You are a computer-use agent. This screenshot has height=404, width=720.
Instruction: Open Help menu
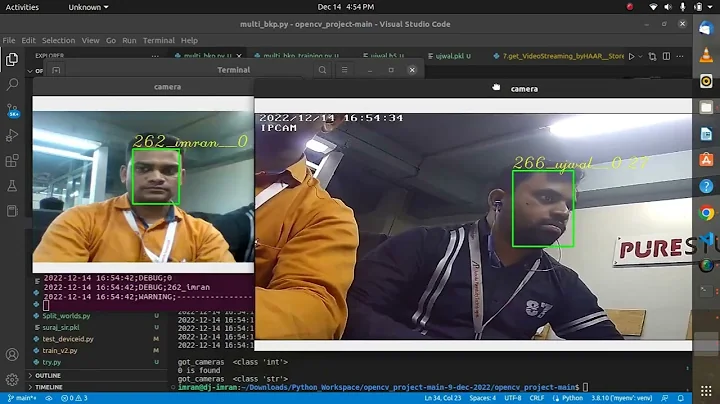click(189, 40)
